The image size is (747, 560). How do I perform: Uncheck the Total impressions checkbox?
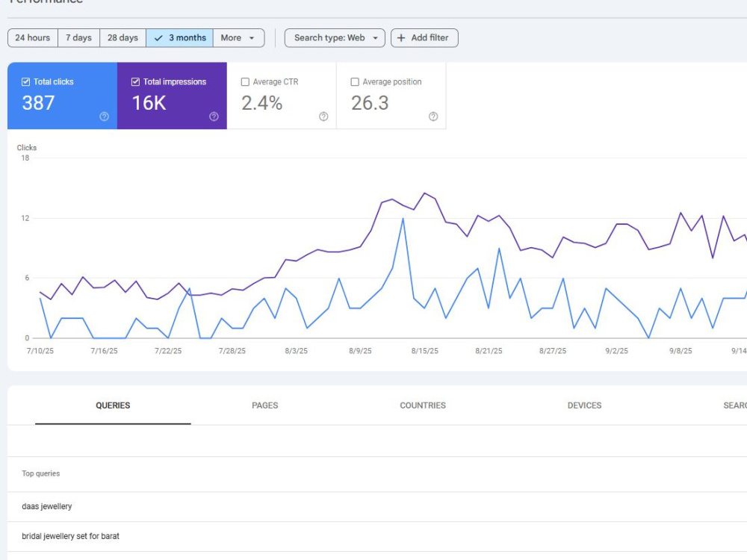point(135,82)
